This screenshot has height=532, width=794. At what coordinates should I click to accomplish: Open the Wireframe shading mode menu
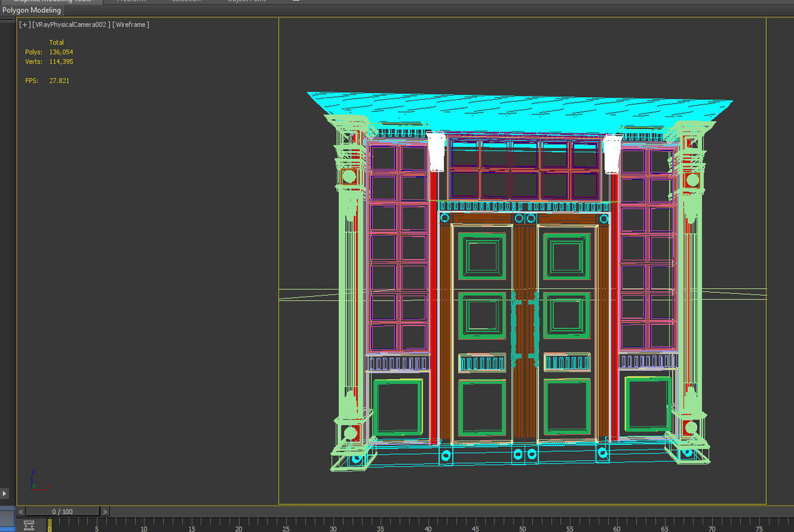(131, 24)
